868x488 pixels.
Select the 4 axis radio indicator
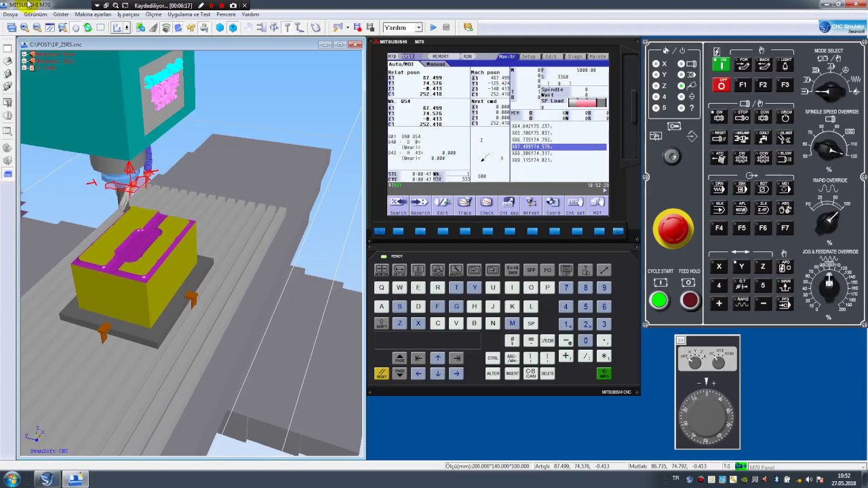pyautogui.click(x=656, y=97)
